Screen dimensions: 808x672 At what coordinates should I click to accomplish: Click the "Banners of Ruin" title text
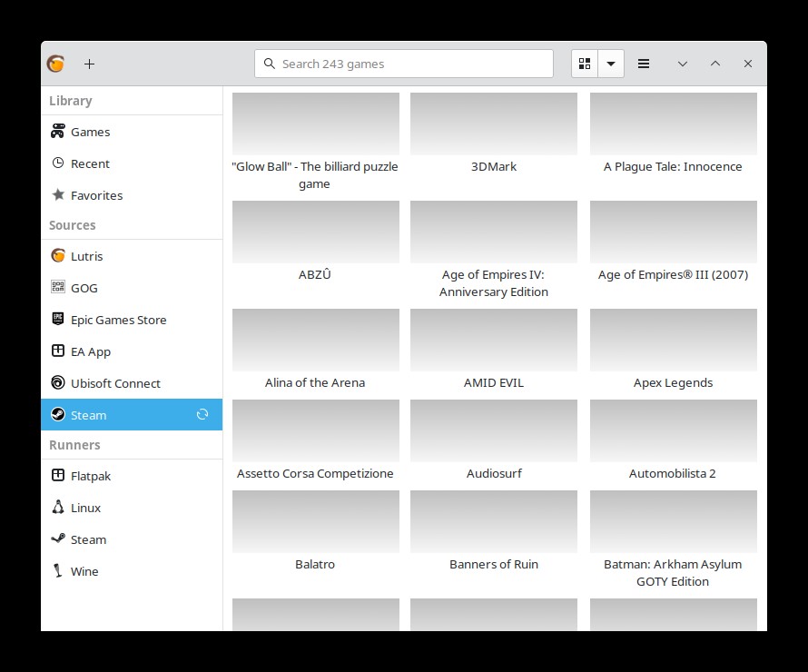click(494, 564)
